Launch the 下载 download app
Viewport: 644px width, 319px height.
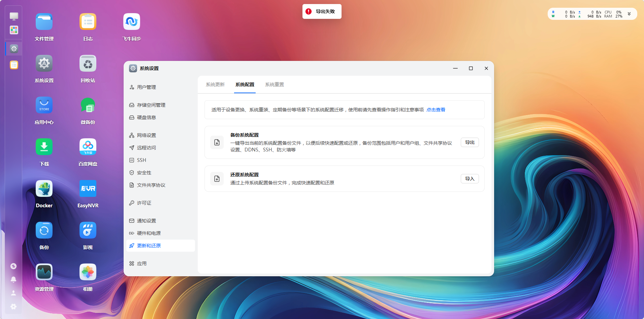pos(44,147)
